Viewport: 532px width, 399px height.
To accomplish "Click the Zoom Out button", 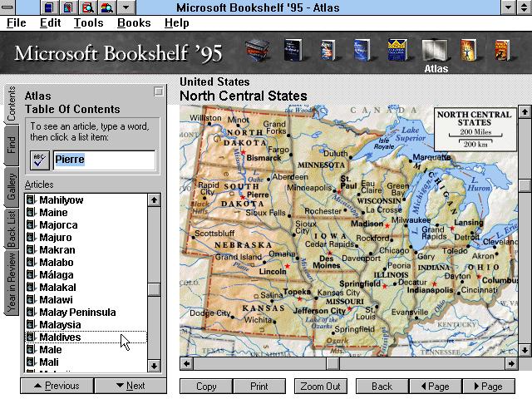I will coord(321,387).
